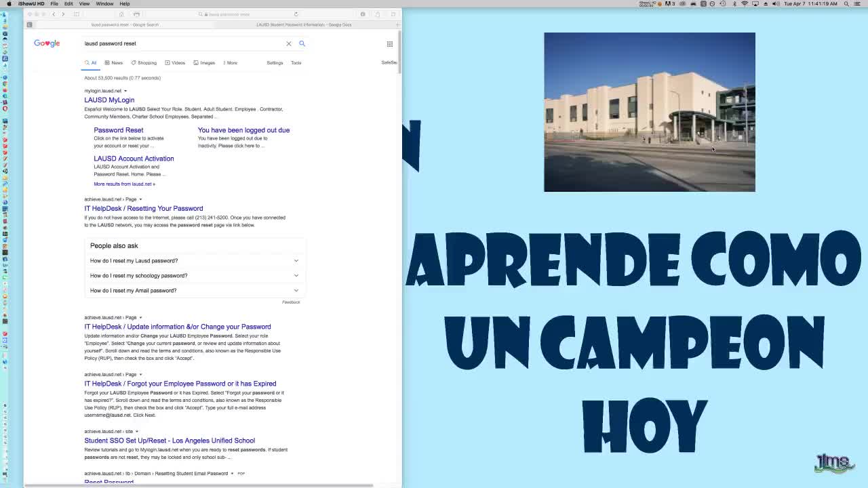Screen dimensions: 868x488
Task: Click the Time Machine menu bar icon
Action: [723, 3]
